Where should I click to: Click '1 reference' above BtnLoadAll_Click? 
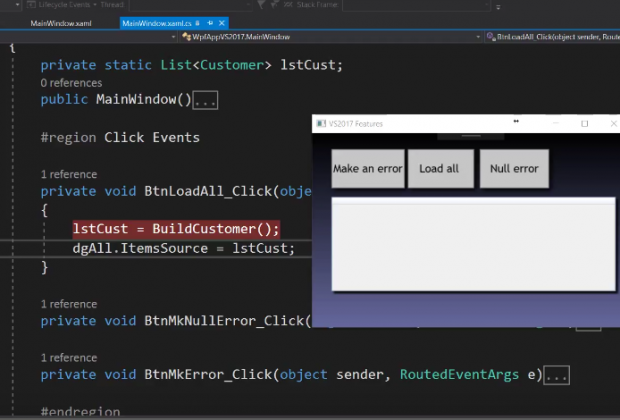[x=69, y=174]
